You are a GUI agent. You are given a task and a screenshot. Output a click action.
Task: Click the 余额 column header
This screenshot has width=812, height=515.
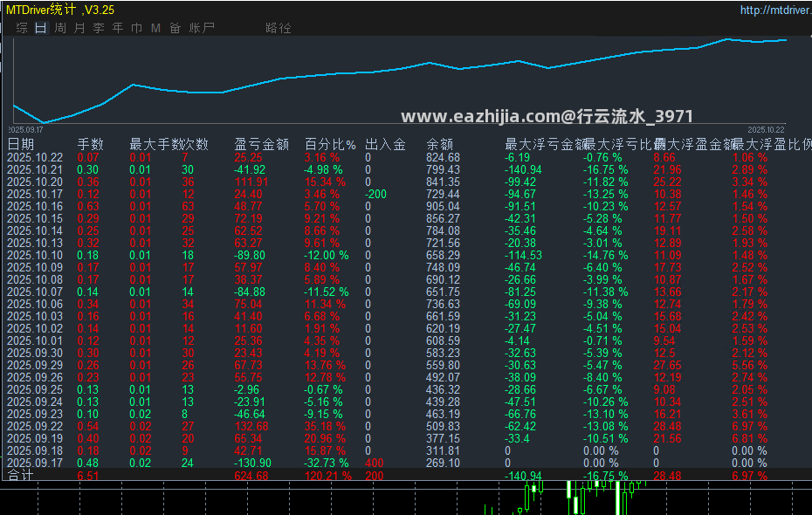click(x=440, y=144)
